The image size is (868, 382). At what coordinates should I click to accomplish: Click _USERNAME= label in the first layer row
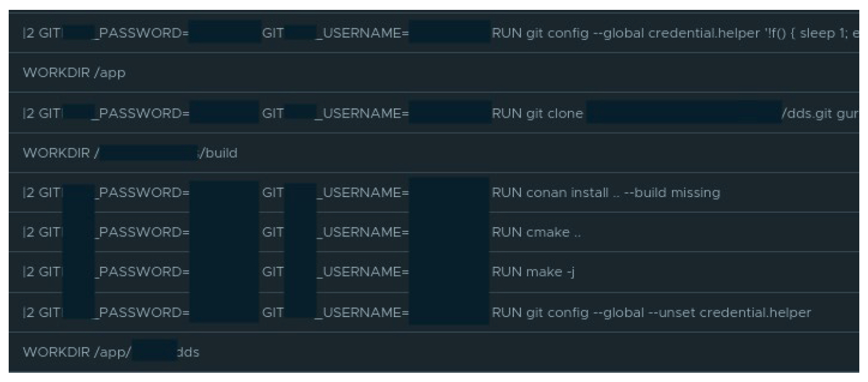(363, 31)
